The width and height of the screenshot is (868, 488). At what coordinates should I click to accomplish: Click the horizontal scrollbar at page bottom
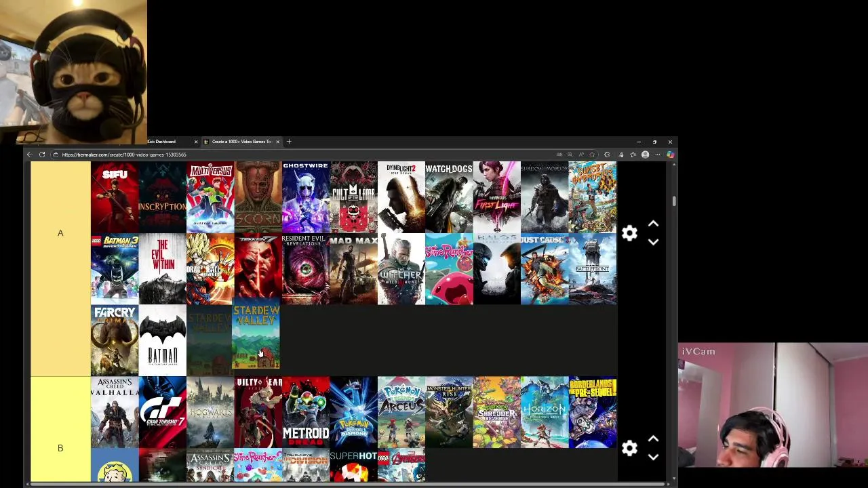(x=346, y=484)
